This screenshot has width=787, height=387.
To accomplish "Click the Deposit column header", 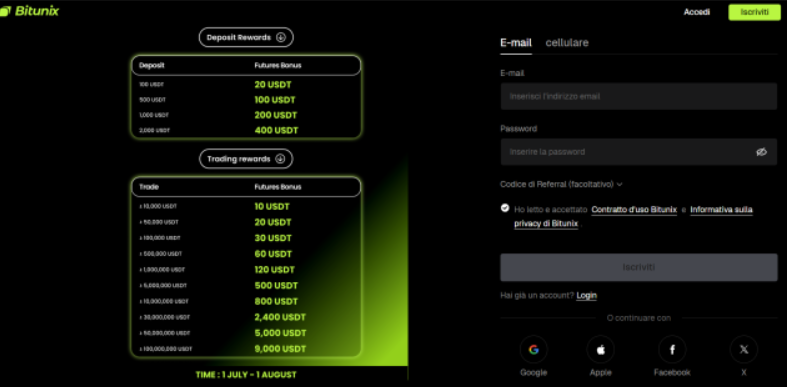I will (x=152, y=65).
